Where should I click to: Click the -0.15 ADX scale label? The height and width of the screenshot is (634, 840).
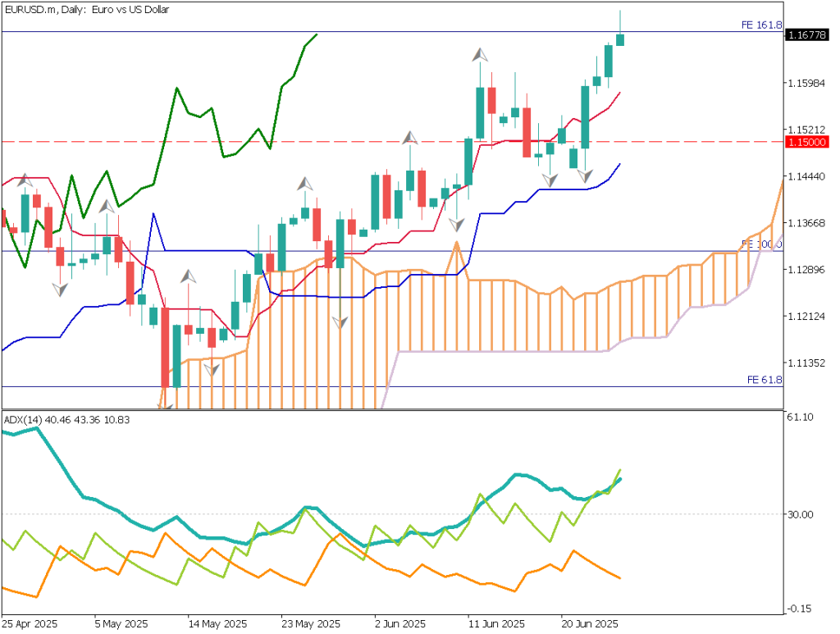pos(800,609)
